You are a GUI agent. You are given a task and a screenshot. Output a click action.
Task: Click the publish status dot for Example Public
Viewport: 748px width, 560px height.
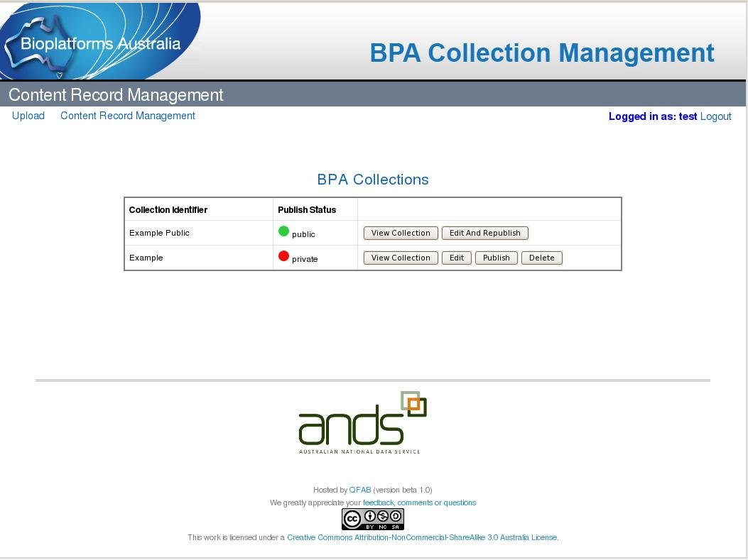pyautogui.click(x=283, y=231)
